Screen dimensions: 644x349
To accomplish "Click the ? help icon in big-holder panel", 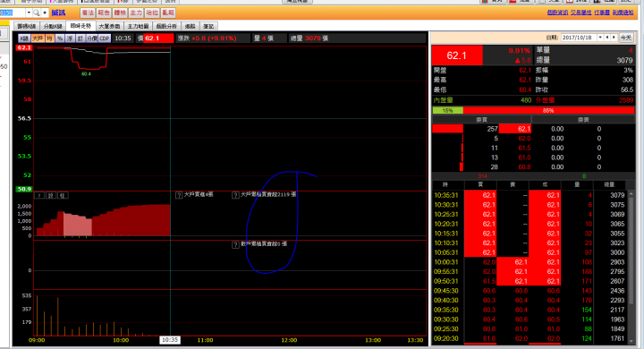I will click(x=39, y=195).
